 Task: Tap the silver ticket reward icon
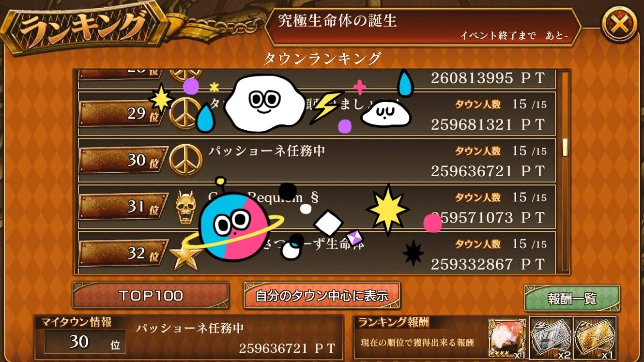click(x=551, y=337)
